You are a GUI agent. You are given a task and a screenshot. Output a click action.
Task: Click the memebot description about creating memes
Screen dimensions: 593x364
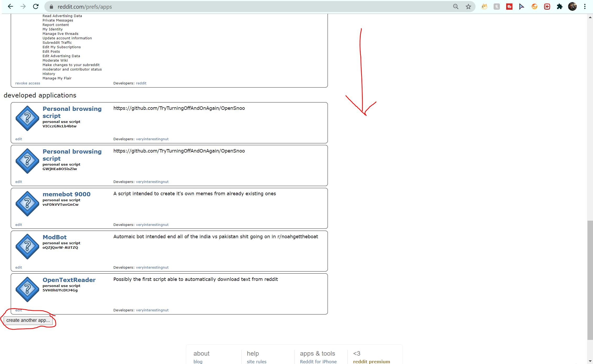[x=195, y=194]
